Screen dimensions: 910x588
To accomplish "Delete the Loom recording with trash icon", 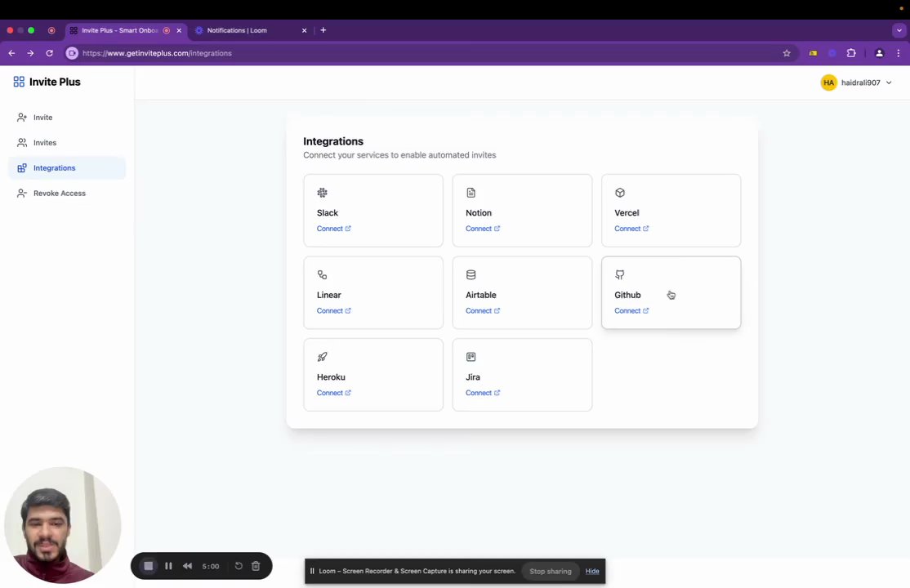I will pos(256,566).
